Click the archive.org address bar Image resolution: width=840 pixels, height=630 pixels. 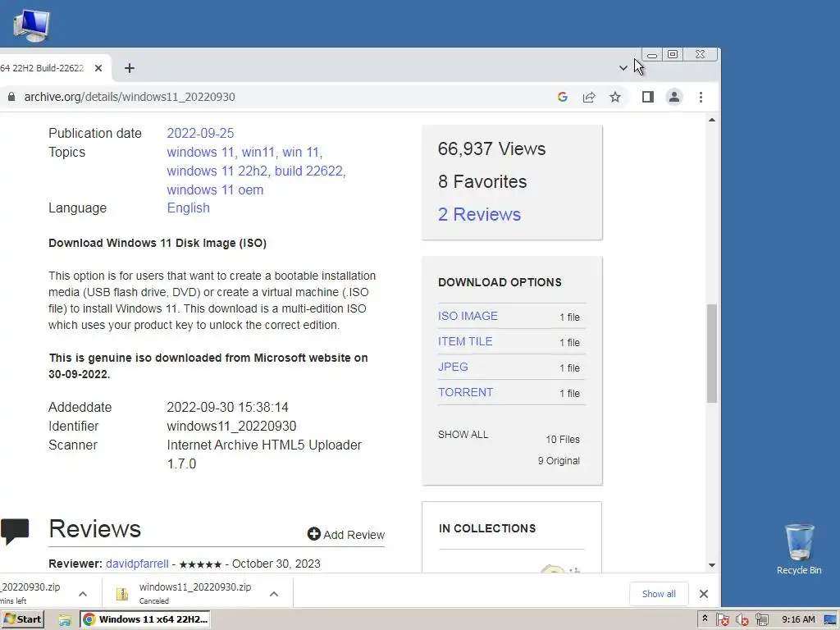130,97
